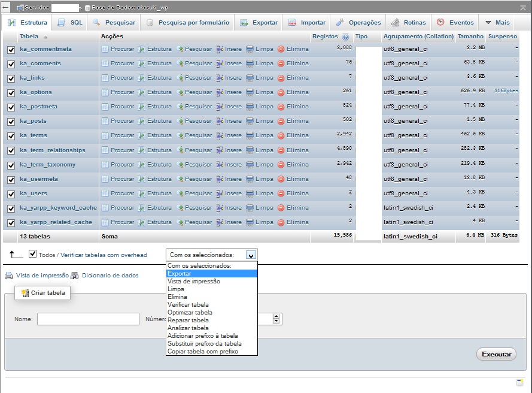Click the Limpa icon for ka_users row

pos(250,194)
